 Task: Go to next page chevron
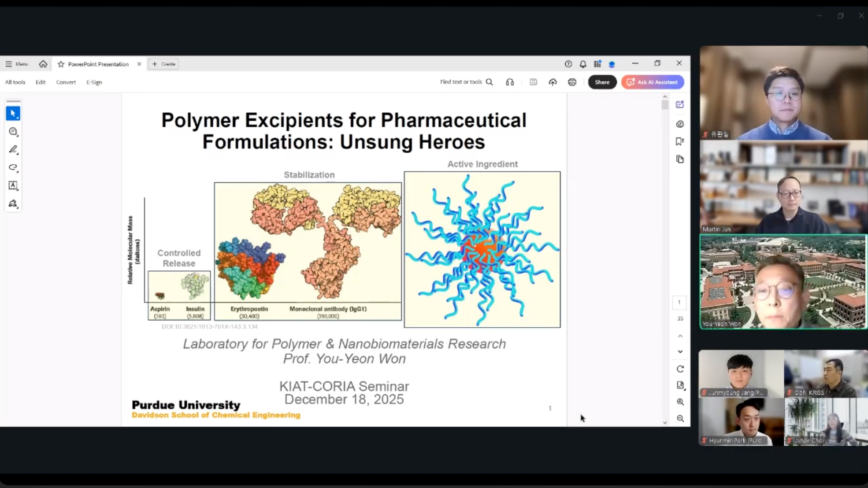(x=680, y=352)
